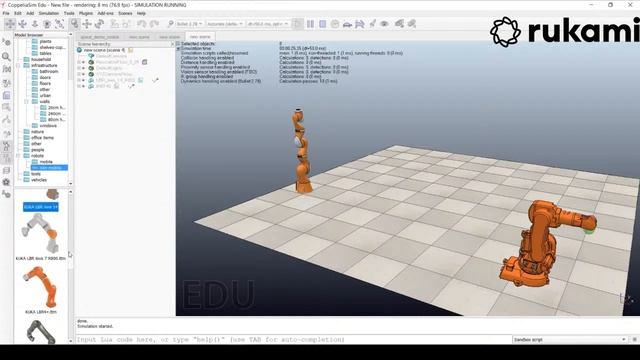640x360 pixels.
Task: Select the KUKA LBR4+ model thumbnail
Action: coord(41,287)
